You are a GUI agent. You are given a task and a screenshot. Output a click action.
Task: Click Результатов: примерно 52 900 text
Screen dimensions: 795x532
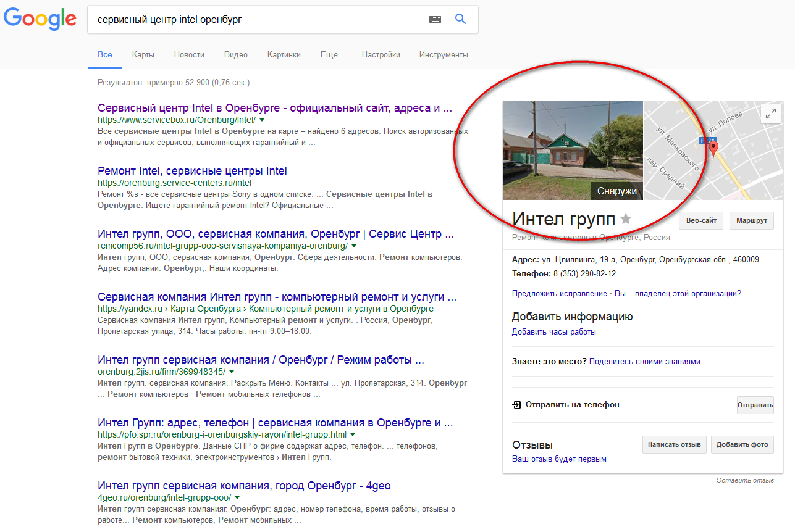(174, 82)
